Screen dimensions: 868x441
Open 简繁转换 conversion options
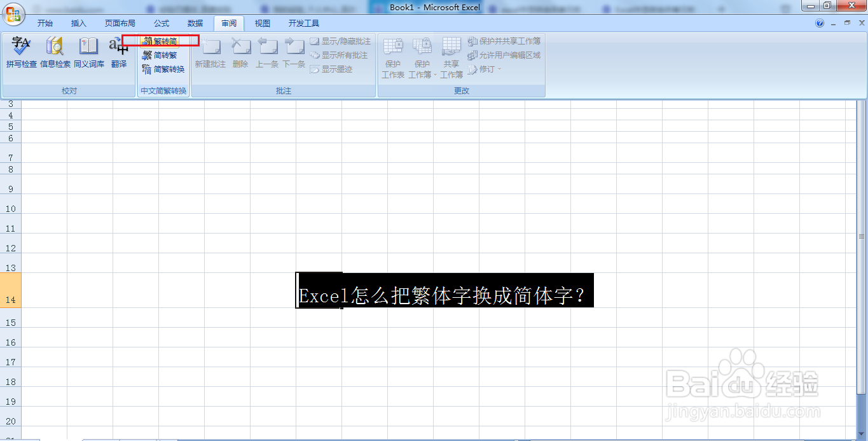point(163,69)
